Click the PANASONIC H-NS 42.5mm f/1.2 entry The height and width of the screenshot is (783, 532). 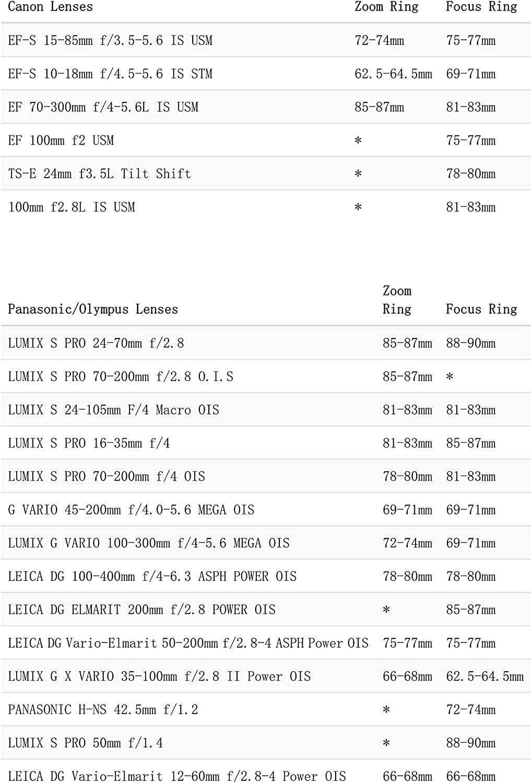click(103, 710)
